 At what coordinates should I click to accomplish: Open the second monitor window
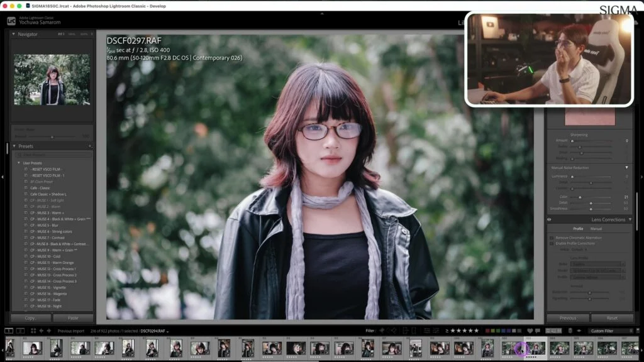point(20,331)
